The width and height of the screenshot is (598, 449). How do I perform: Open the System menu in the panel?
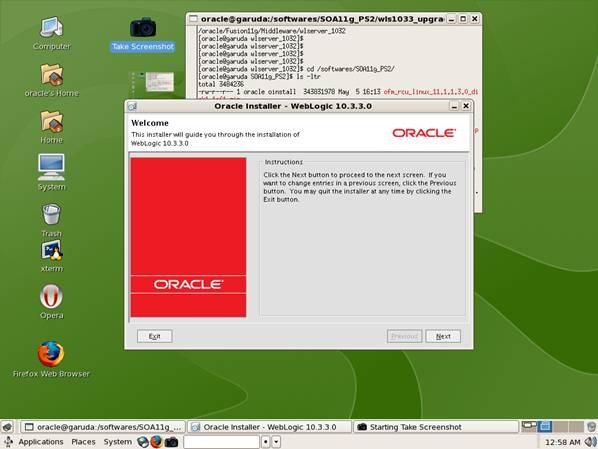[x=117, y=442]
